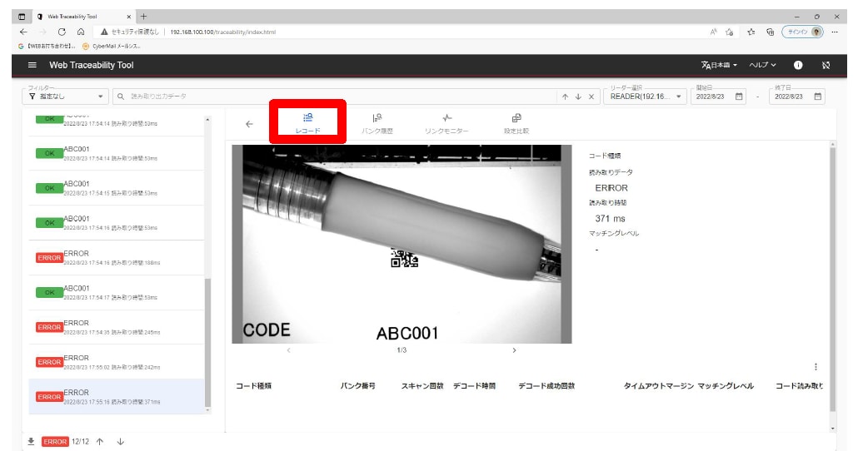Click the タイムアウトマージン column header

659,386
